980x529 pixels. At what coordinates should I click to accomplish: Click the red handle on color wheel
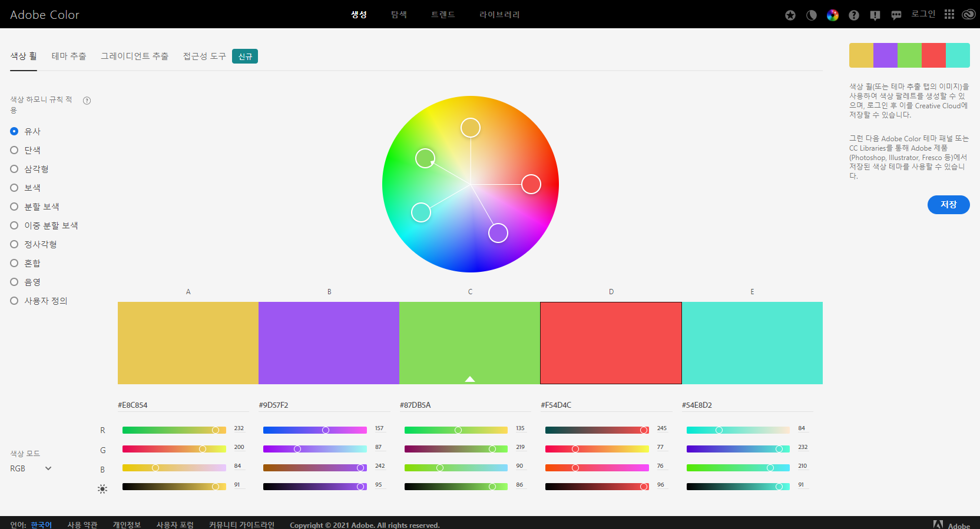tap(531, 184)
